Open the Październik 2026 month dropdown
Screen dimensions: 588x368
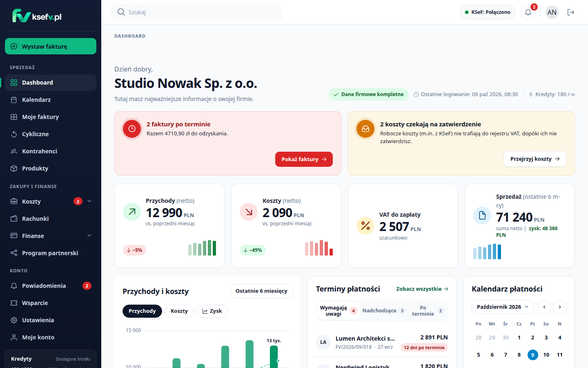503,307
